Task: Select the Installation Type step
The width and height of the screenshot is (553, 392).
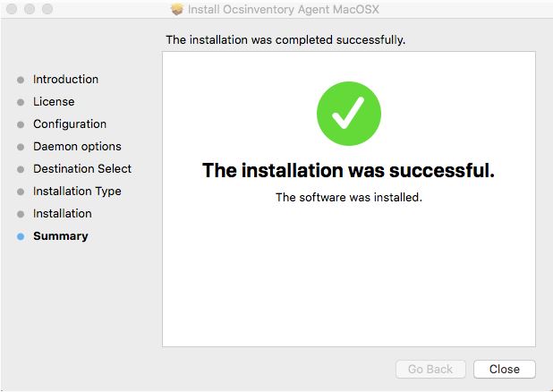Action: click(x=77, y=192)
